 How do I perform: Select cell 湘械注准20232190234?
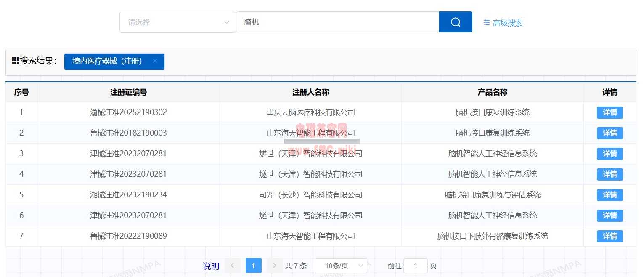tap(128, 195)
